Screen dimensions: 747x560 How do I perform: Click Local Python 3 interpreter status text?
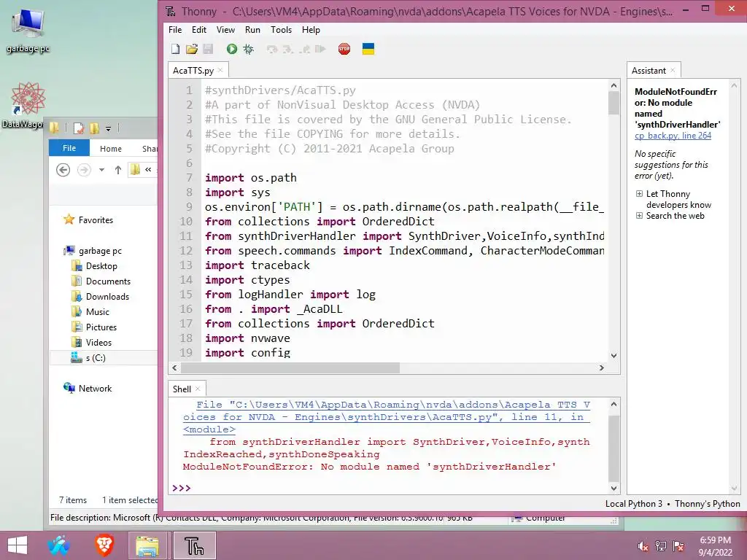coord(634,504)
